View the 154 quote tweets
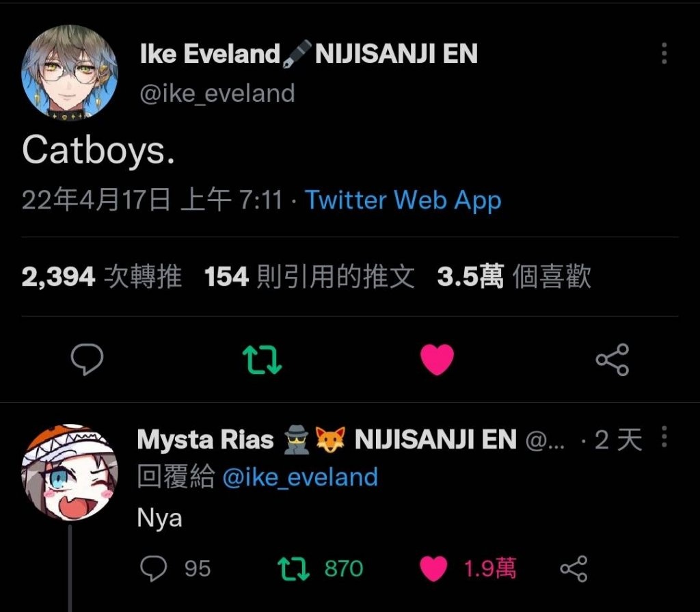 (x=310, y=276)
